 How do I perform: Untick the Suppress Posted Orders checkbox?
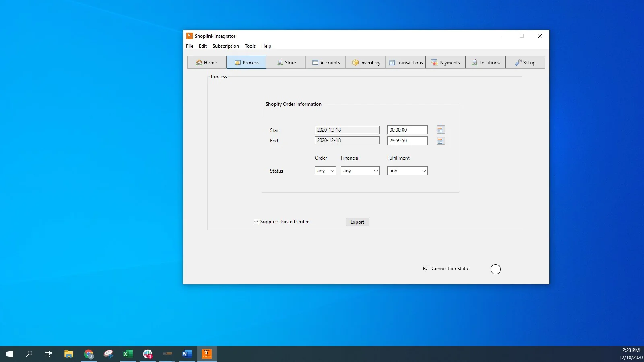coord(256,222)
